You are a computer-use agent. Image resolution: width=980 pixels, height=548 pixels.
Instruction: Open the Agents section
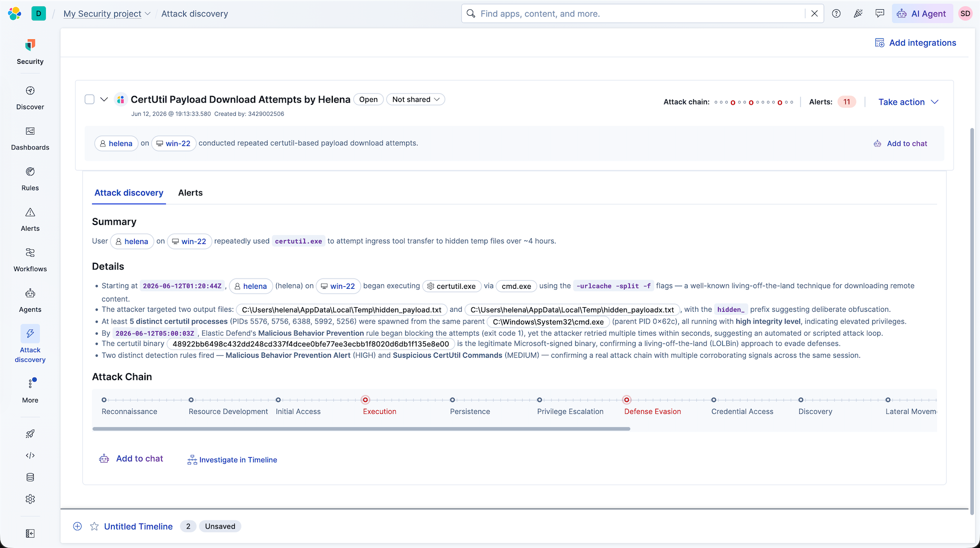point(30,301)
